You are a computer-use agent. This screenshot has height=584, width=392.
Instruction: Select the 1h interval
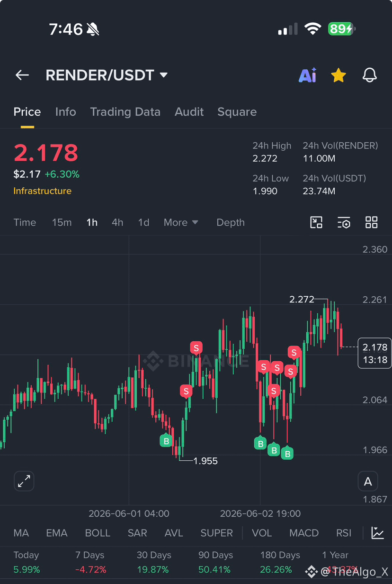[x=92, y=222]
